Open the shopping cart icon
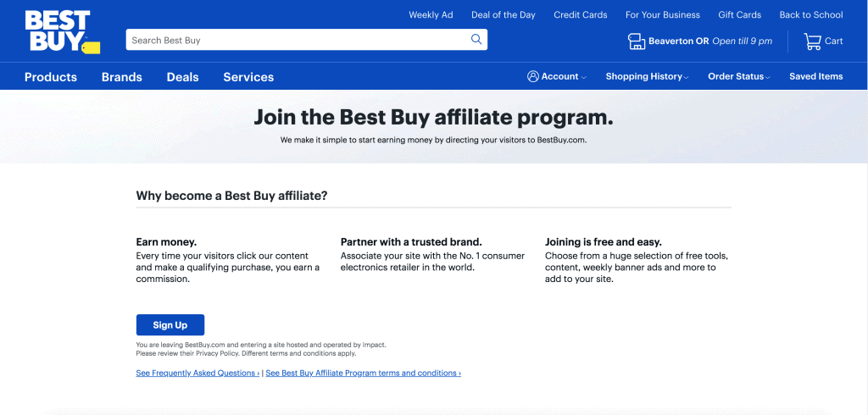Viewport: 868px width, 415px height. pos(812,41)
